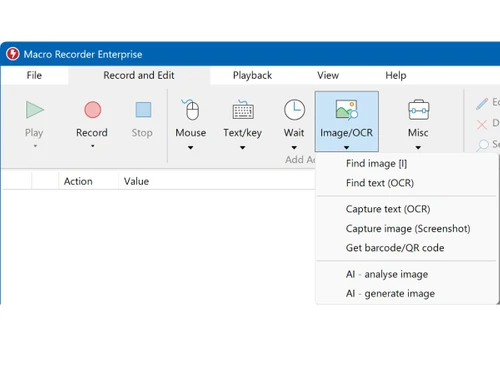
Task: Click the Macro Recorder app logo icon
Action: pyautogui.click(x=13, y=54)
